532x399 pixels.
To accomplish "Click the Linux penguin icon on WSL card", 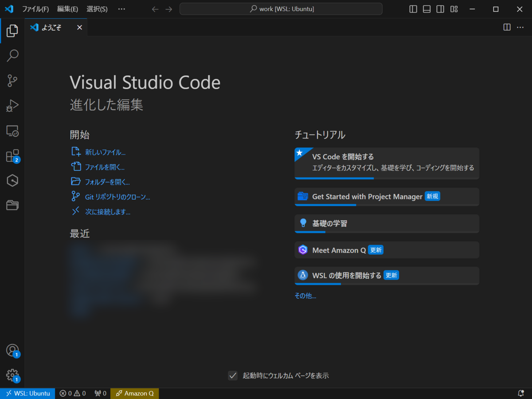I will point(303,275).
